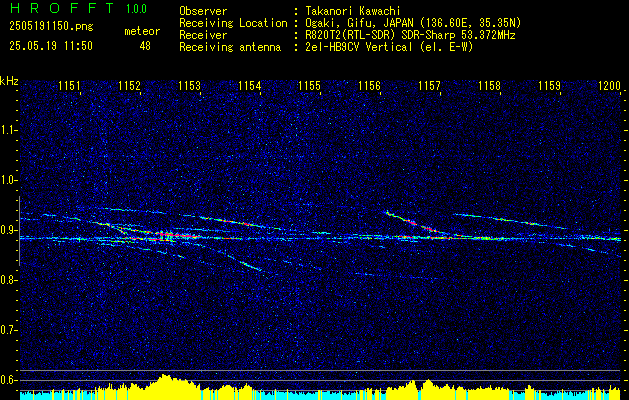Click the 1200 time marker

609,85
